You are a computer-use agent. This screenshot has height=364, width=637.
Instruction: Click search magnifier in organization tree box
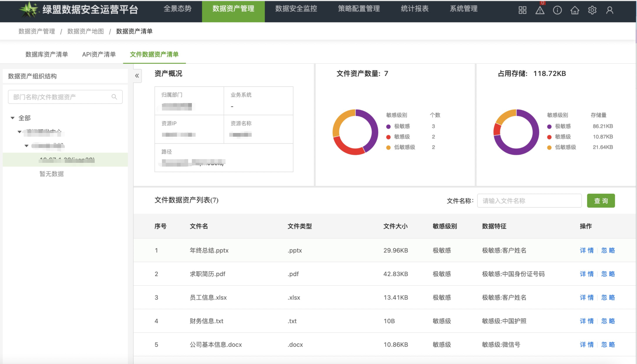coord(114,97)
